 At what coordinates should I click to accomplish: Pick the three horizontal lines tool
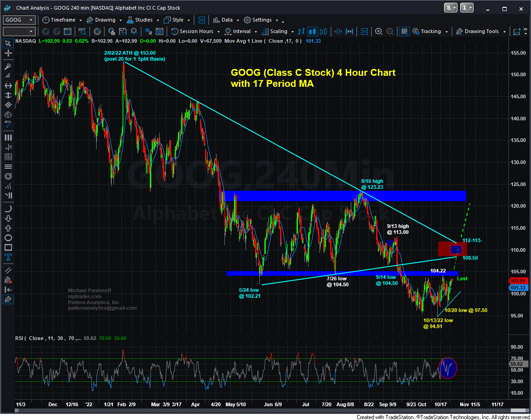8,166
